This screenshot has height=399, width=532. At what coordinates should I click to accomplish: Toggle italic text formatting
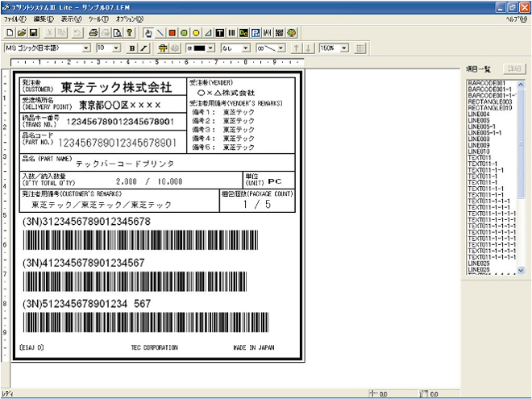[x=143, y=48]
